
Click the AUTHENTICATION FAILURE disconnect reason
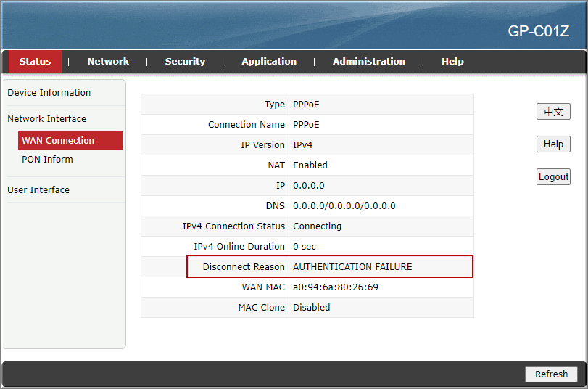352,267
